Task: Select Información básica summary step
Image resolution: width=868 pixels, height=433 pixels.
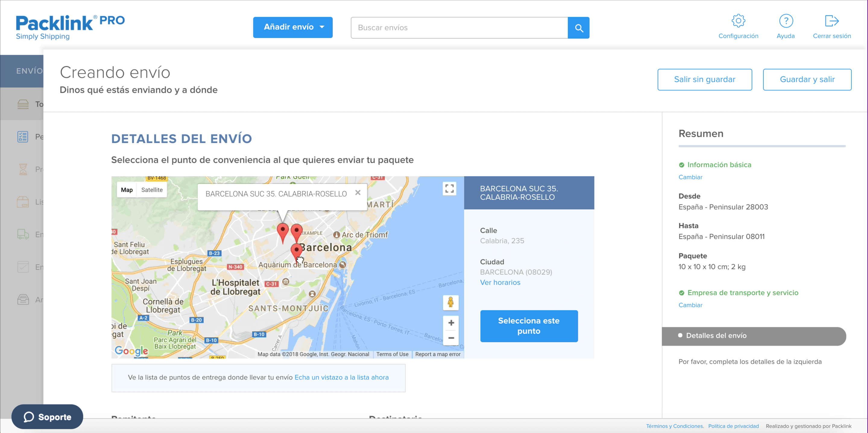Action: 715,165
